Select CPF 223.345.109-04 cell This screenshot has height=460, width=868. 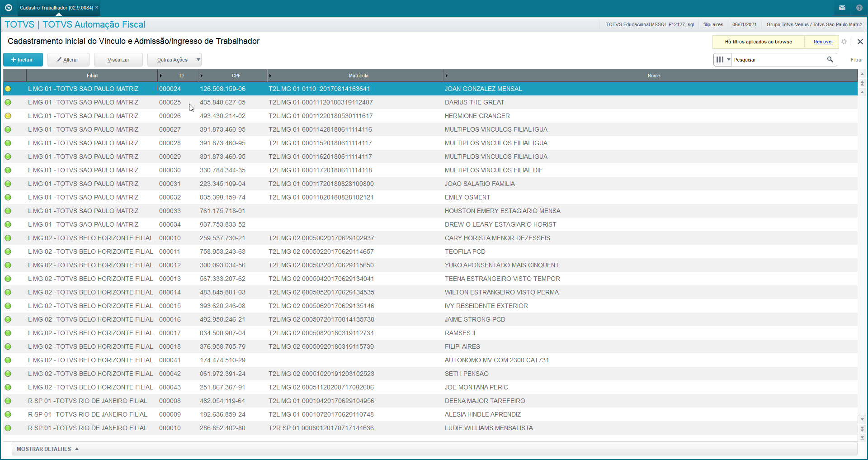[222, 184]
